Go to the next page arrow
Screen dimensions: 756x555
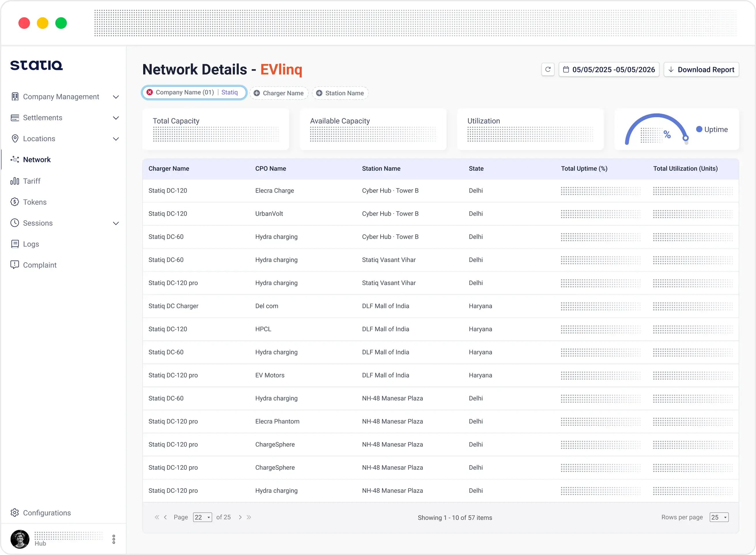coord(240,517)
